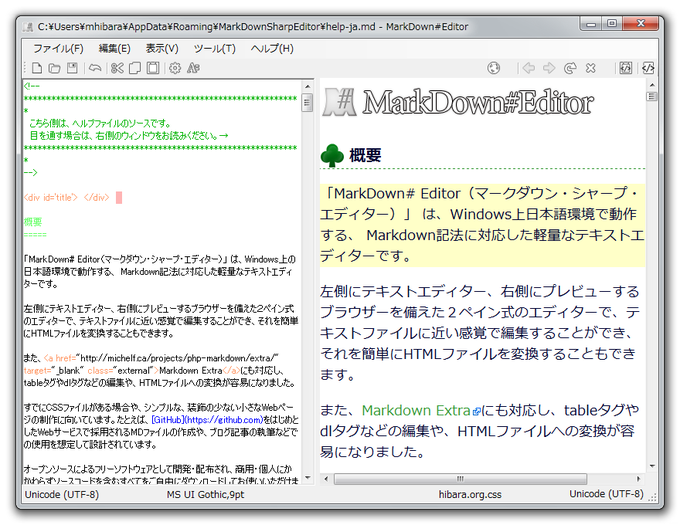Open the ヘルプ(H) menu
This screenshot has width=680, height=525.
272,48
